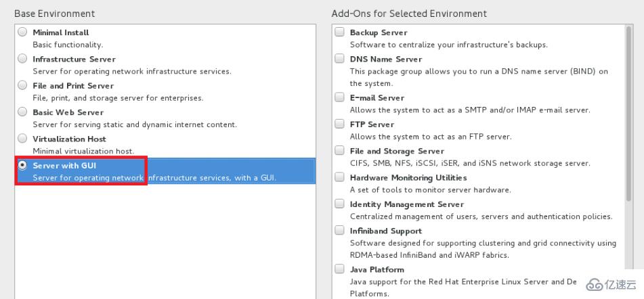The height and width of the screenshot is (299, 644).
Task: Enable the Backup Server add-on checkbox
Action: tap(340, 32)
